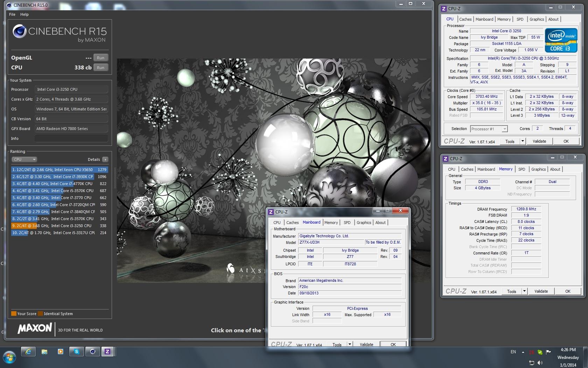Click OK in the CPU tab window
Image resolution: width=588 pixels, height=368 pixels.
[566, 141]
